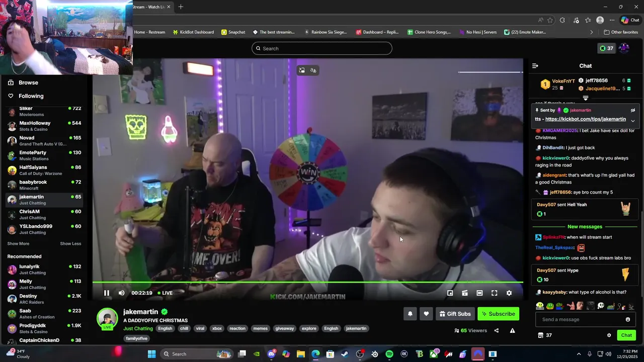The image size is (644, 362).
Task: Collapse the chat panel
Action: 535,66
